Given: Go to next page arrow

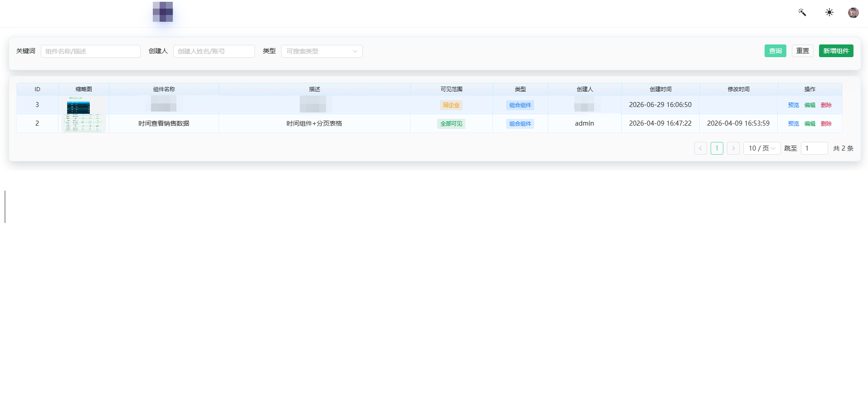Looking at the screenshot, I should (733, 148).
